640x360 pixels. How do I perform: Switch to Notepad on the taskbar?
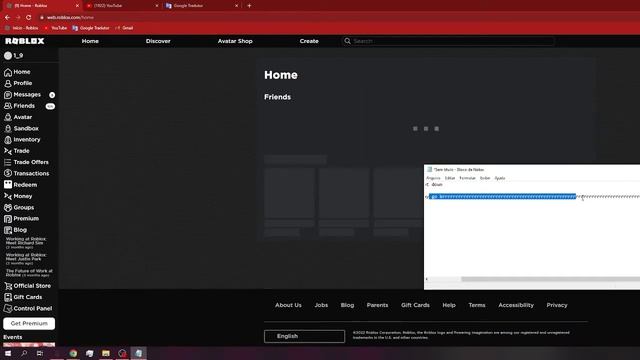pos(138,353)
